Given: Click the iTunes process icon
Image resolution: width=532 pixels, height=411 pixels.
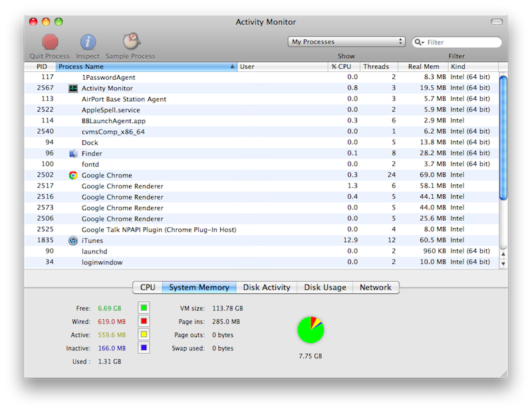Looking at the screenshot, I should pos(73,240).
